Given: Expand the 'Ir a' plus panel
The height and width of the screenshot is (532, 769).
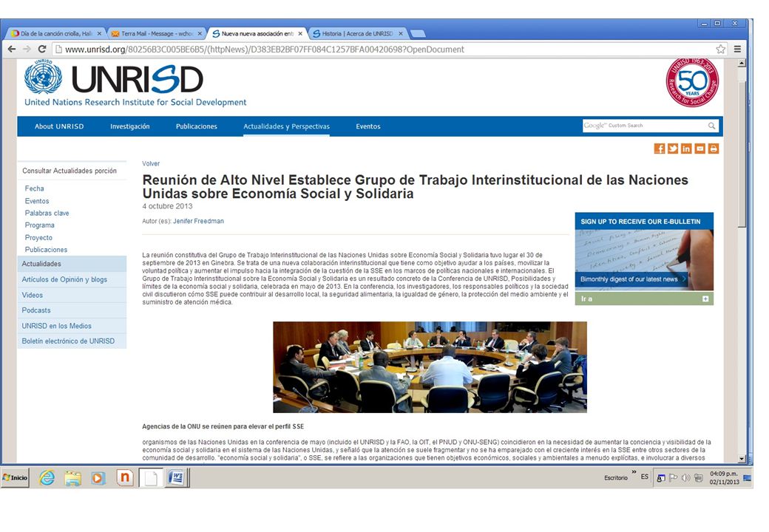Looking at the screenshot, I should click(705, 299).
